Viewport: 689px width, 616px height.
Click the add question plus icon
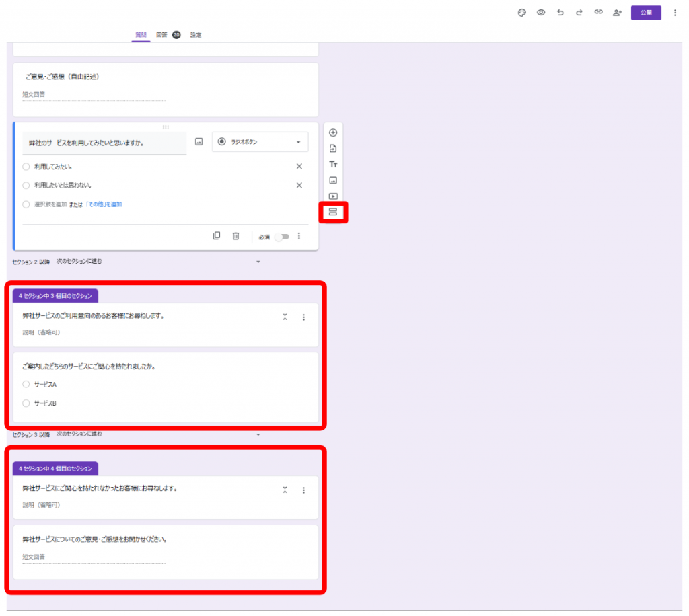point(333,132)
